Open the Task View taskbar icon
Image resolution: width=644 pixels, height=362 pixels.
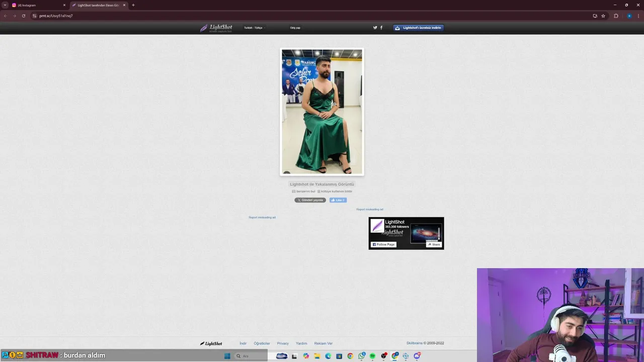click(x=294, y=356)
